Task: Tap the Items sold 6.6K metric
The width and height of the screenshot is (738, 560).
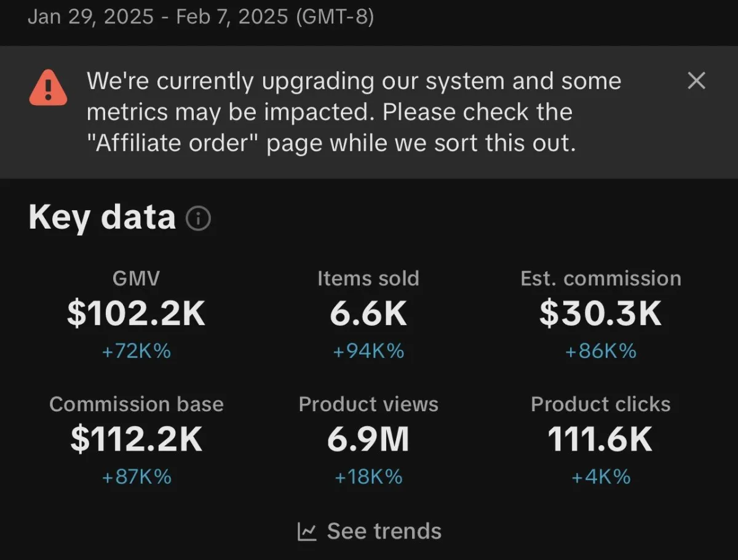Action: point(368,313)
